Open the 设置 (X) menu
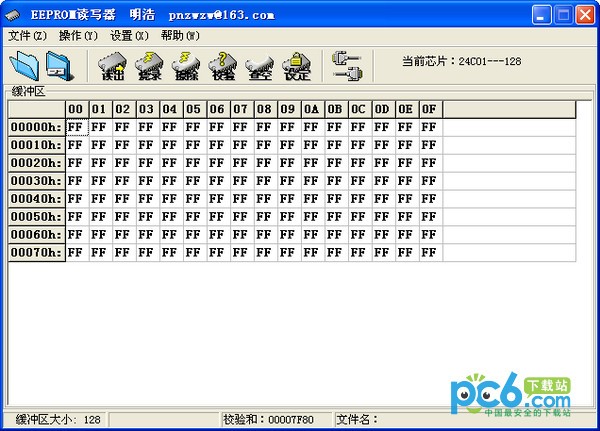This screenshot has height=431, width=600. pos(129,36)
